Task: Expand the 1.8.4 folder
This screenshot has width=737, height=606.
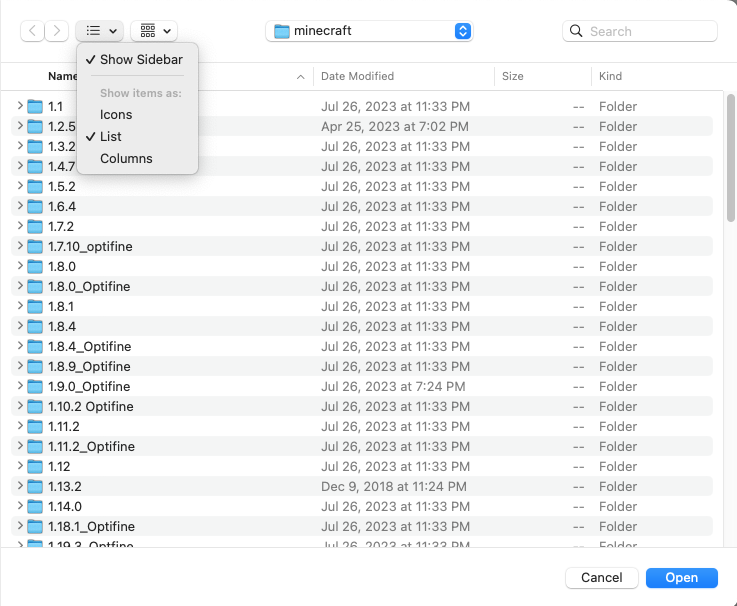Action: [20, 326]
